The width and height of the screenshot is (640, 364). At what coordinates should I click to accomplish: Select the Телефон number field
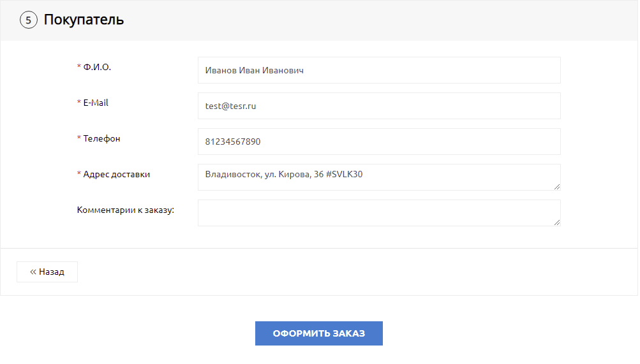pyautogui.click(x=379, y=142)
